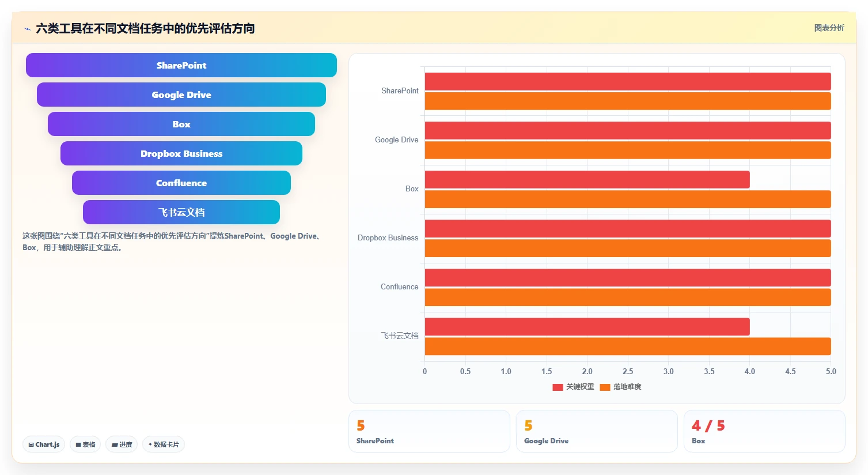The image size is (868, 475).
Task: Click the title 六类工具在不同文档任务中的优先评估方向
Action: [145, 28]
